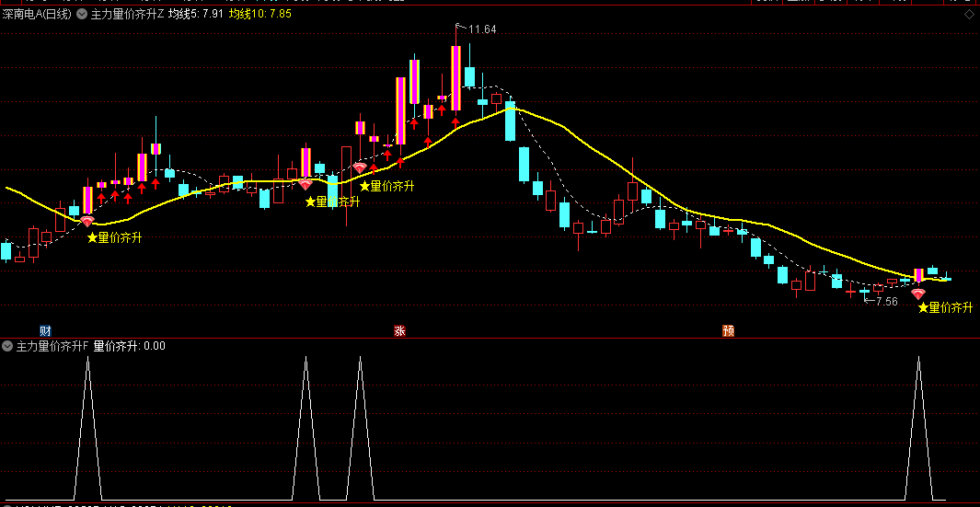Click the 深南电A(日线) stock title
Screen dimensions: 980x507
click(37, 14)
